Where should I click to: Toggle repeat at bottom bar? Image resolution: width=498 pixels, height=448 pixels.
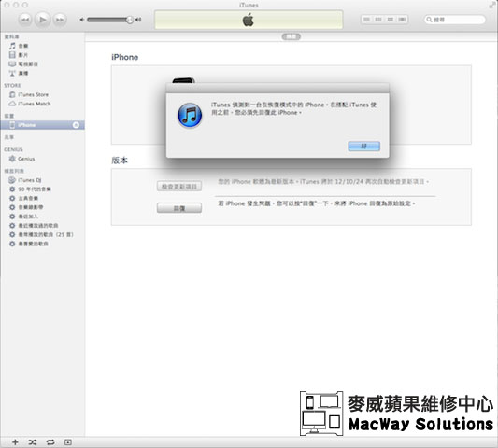pos(50,442)
